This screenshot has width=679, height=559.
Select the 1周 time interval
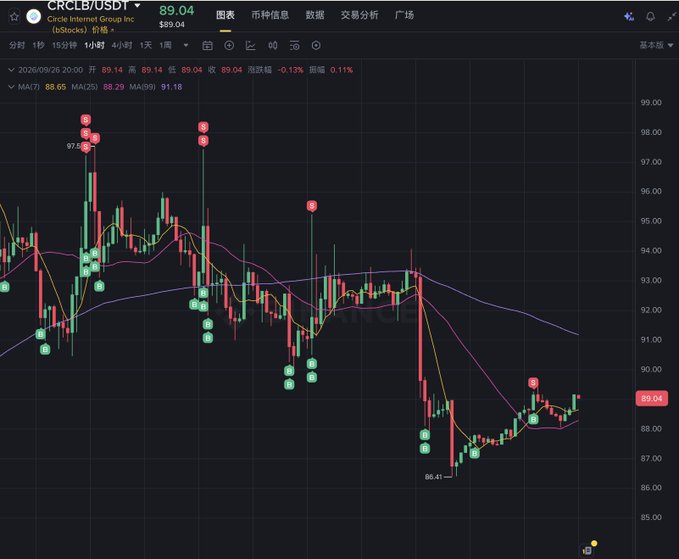[165, 45]
